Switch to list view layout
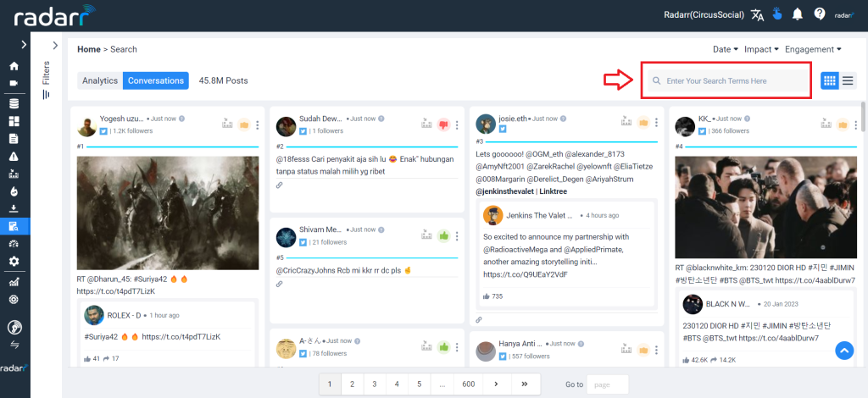 [x=848, y=80]
